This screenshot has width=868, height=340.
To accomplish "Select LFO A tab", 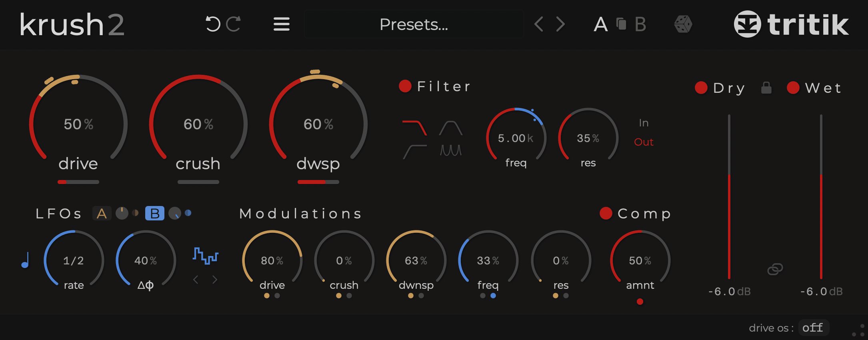I will click(102, 213).
